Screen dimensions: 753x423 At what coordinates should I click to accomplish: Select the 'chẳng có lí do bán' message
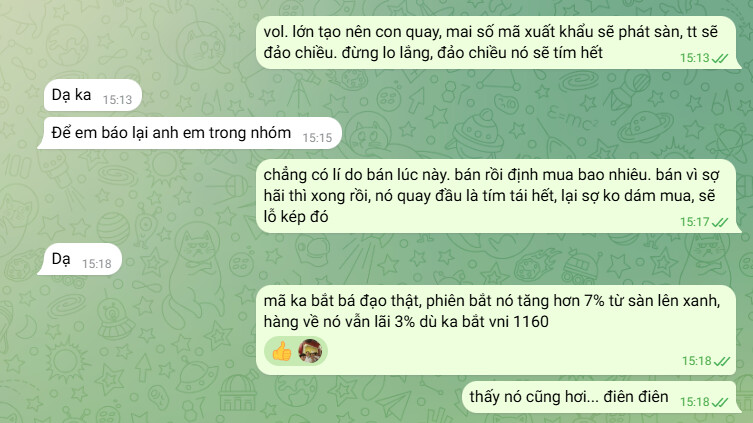pos(498,196)
